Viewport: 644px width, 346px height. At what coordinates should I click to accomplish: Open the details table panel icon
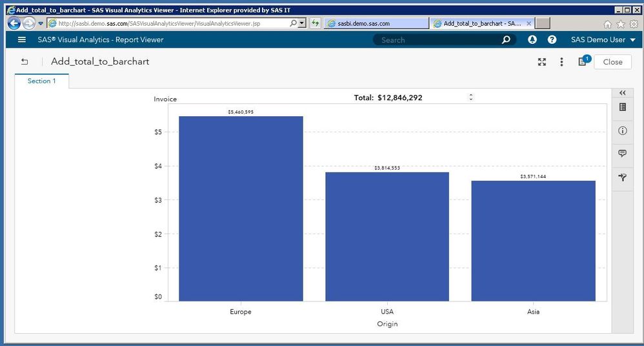[623, 107]
